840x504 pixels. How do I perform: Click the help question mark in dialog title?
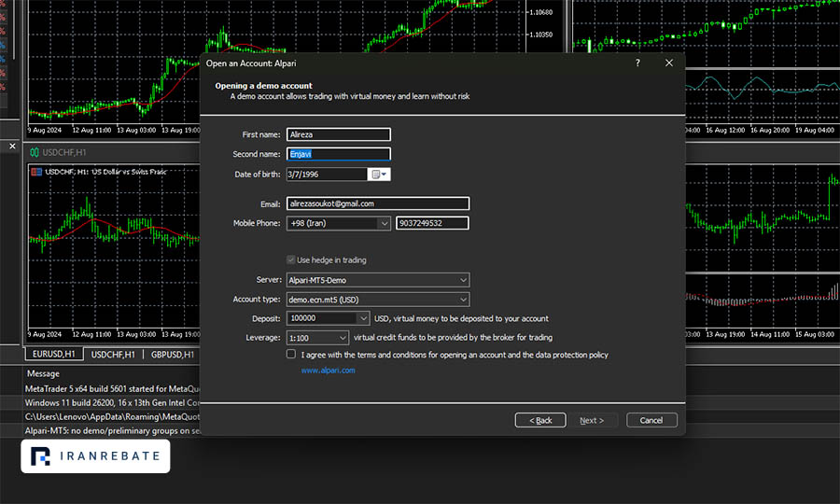tap(637, 63)
